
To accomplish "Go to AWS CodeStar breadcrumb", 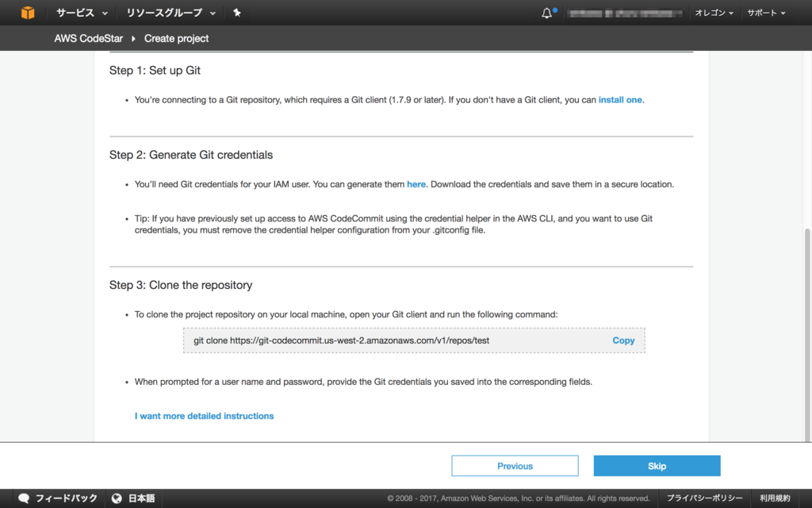I will click(x=89, y=38).
